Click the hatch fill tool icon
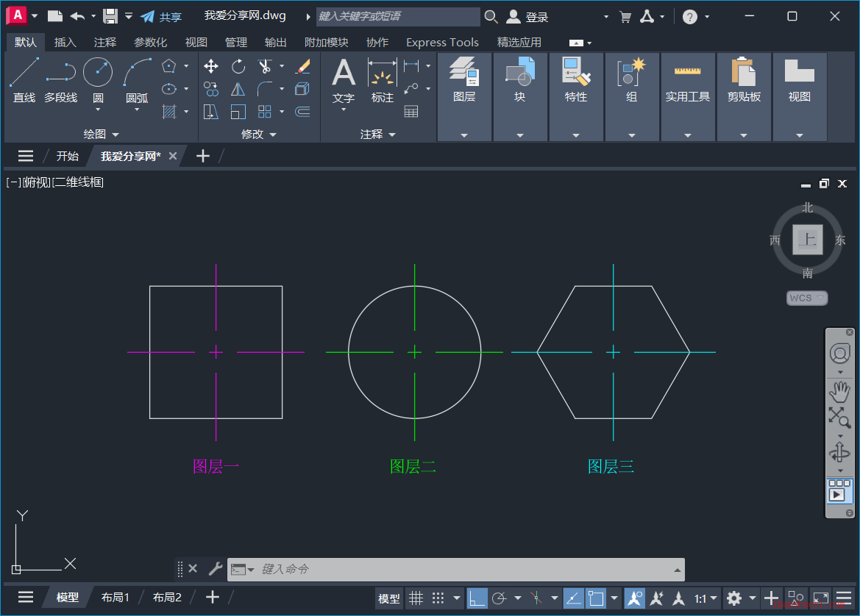Viewport: 860px width, 616px height. point(169,112)
